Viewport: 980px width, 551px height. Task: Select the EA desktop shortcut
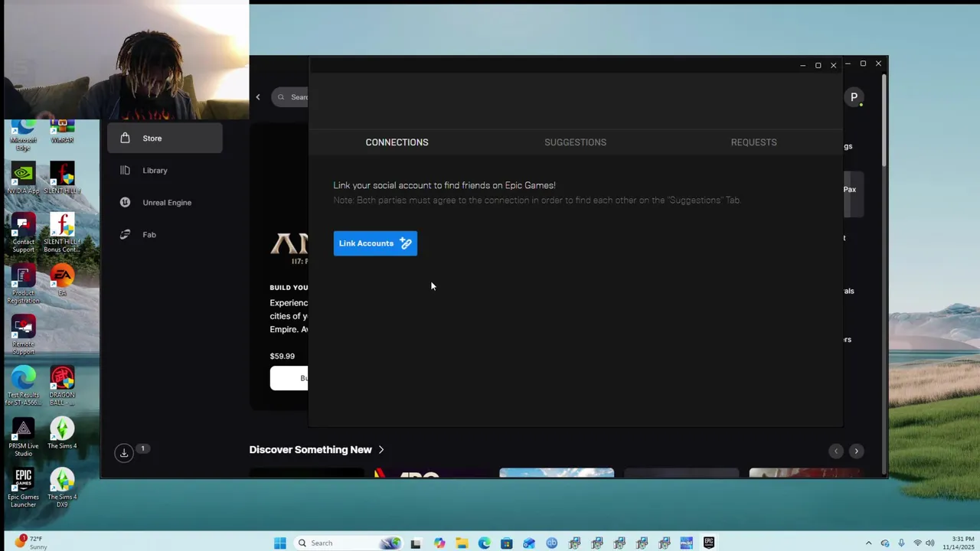click(62, 281)
